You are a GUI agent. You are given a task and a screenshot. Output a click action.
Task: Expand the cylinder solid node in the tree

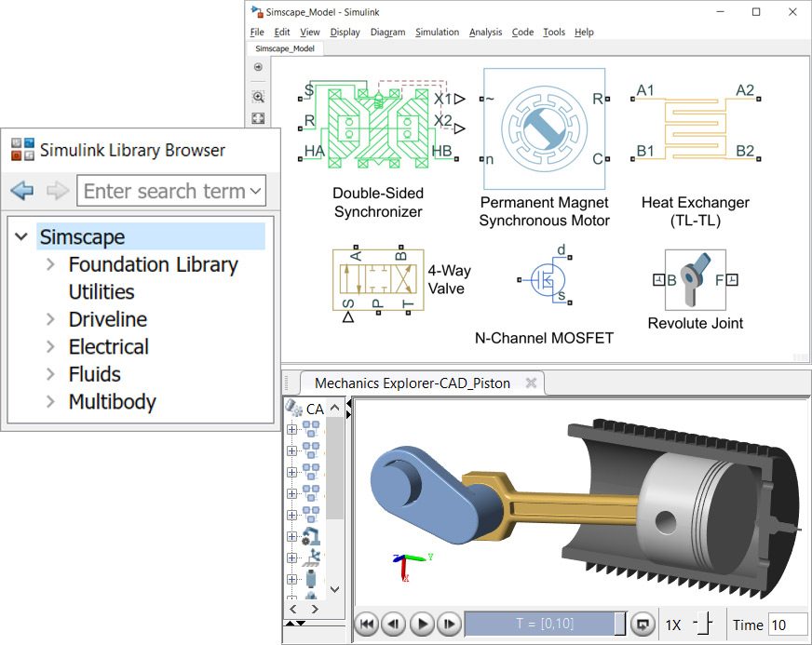[292, 579]
